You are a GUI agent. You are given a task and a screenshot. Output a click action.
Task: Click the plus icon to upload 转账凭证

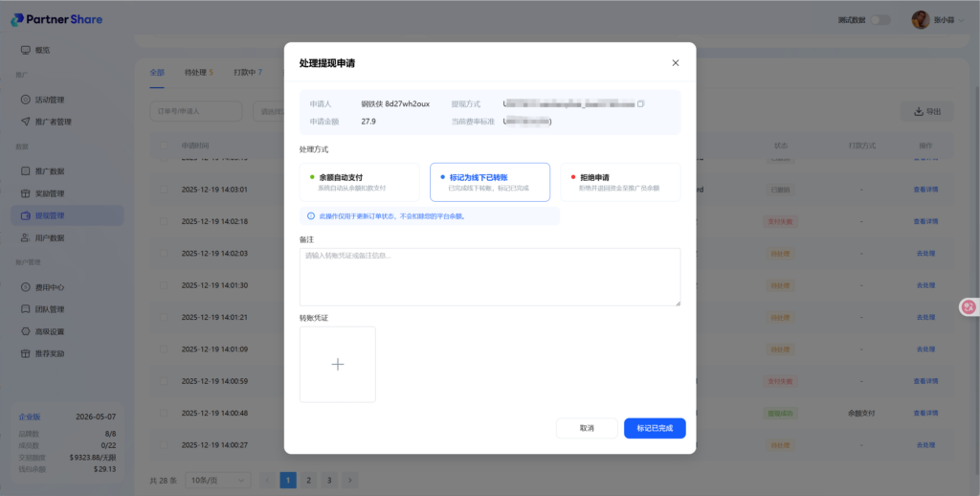click(337, 364)
